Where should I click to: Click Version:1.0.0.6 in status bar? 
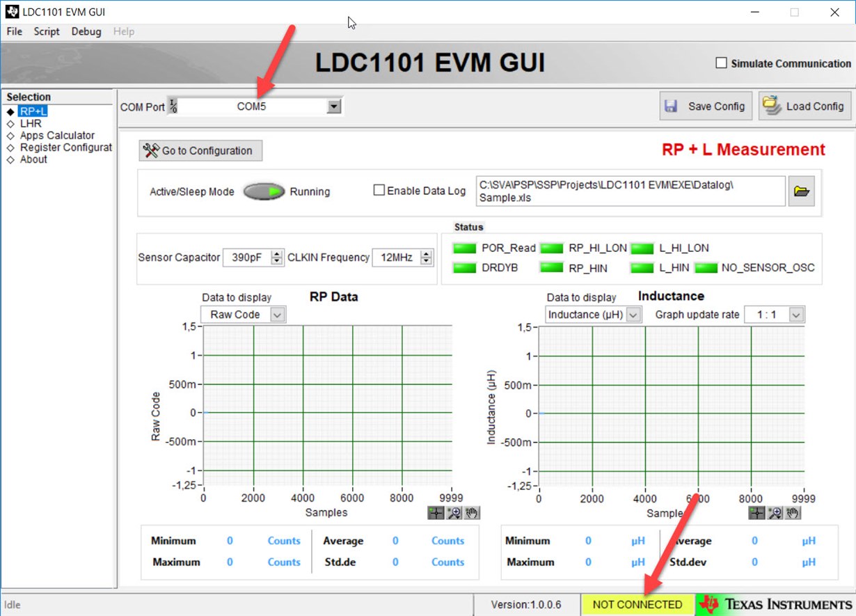pos(526,604)
